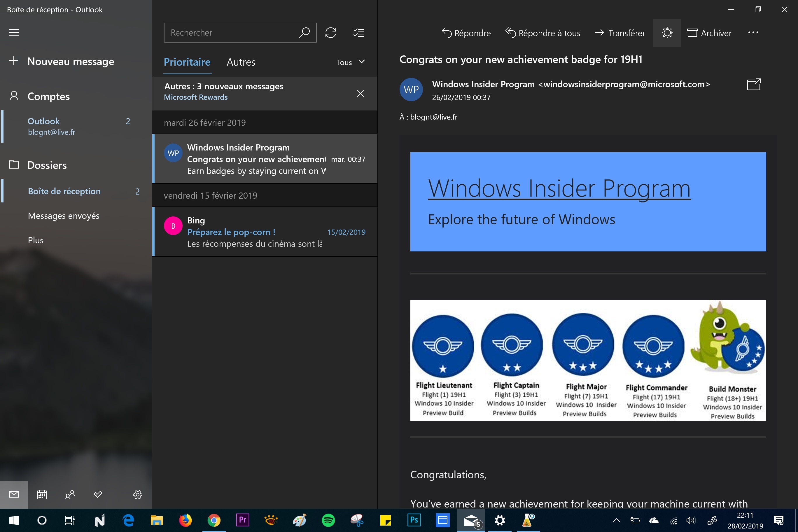Expand the Plus folders list
Viewport: 798px width, 532px height.
click(x=36, y=240)
